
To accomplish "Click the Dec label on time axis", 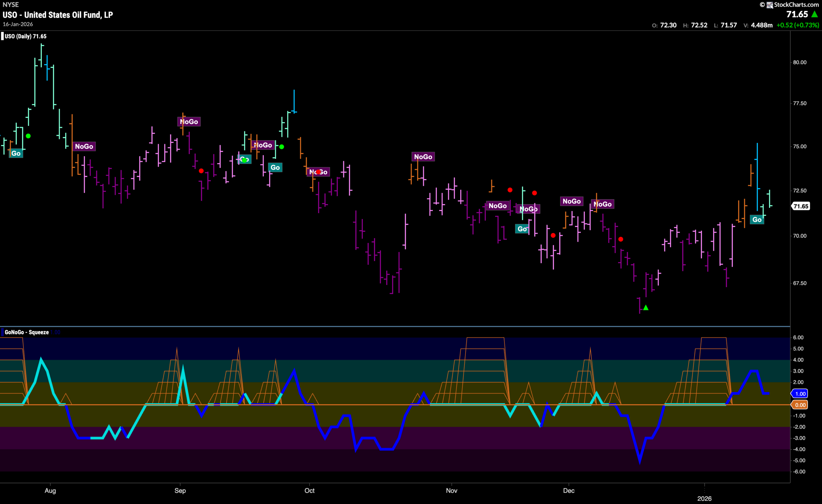I will (x=569, y=491).
